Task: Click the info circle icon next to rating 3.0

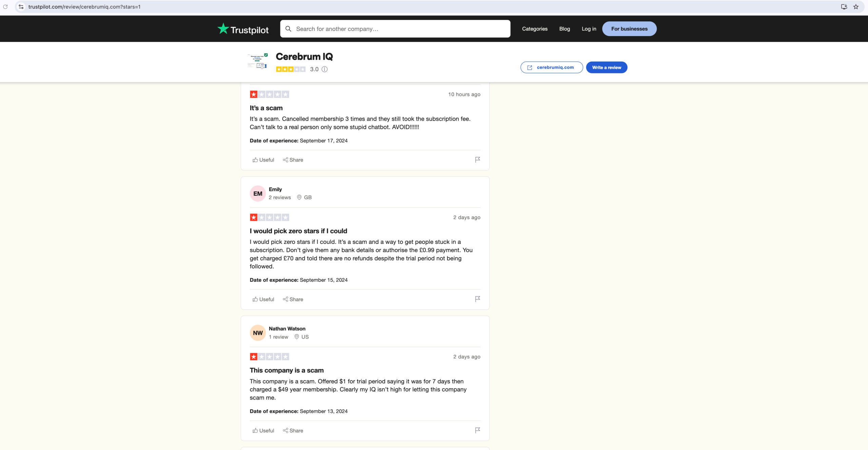Action: pos(324,69)
